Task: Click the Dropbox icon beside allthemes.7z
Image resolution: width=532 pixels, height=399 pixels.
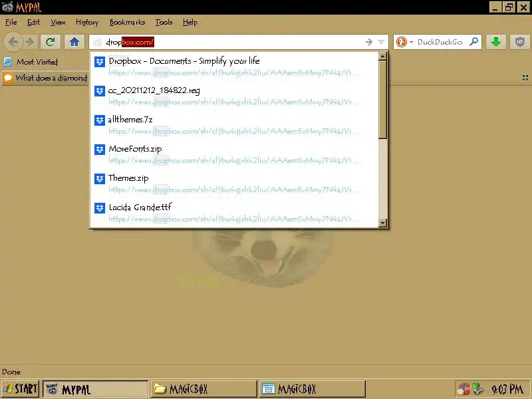Action: [99, 120]
